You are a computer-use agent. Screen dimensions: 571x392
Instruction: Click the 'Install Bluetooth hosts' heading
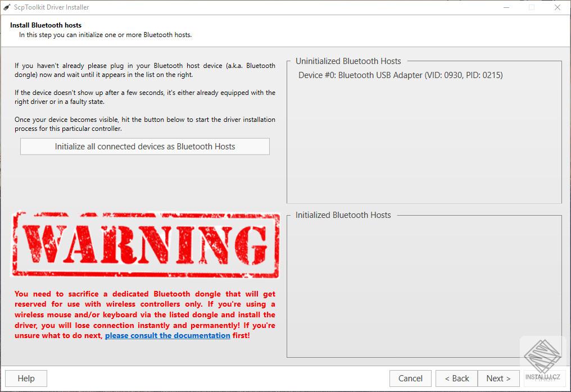[x=46, y=25]
